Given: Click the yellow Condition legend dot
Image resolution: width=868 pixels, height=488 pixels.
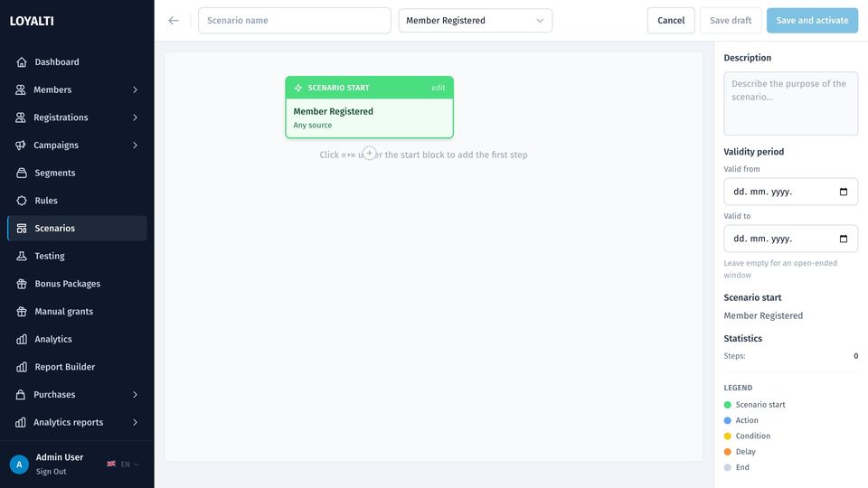Looking at the screenshot, I should click(727, 436).
